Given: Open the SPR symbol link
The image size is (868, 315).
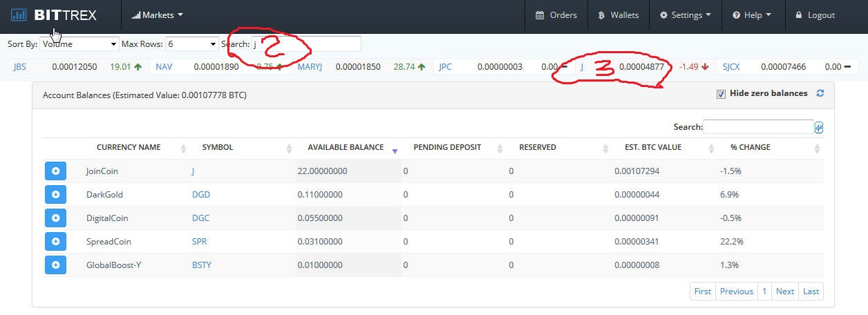Looking at the screenshot, I should pyautogui.click(x=200, y=242).
